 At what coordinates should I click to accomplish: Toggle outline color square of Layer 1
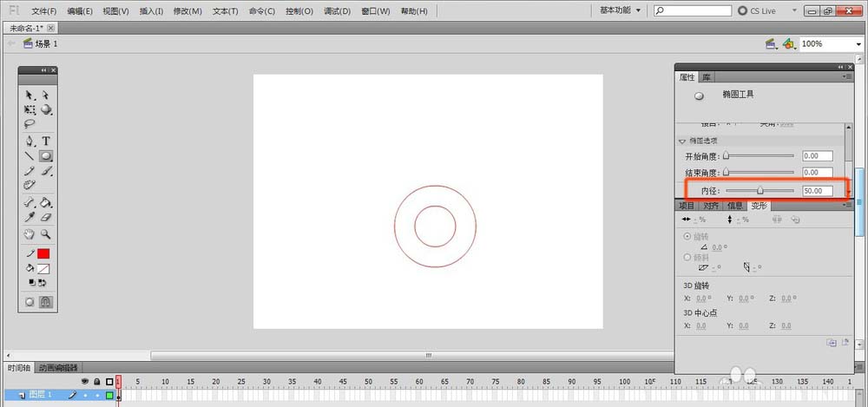coord(109,395)
